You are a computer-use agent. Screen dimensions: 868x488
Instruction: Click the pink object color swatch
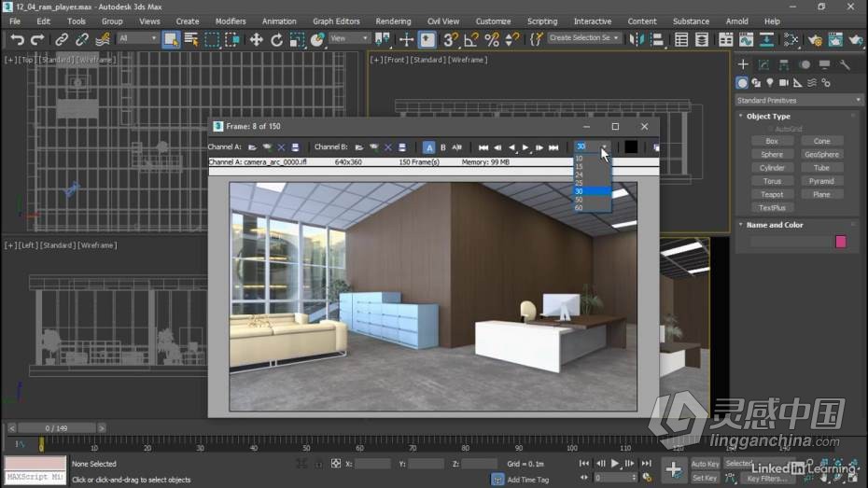tap(840, 242)
